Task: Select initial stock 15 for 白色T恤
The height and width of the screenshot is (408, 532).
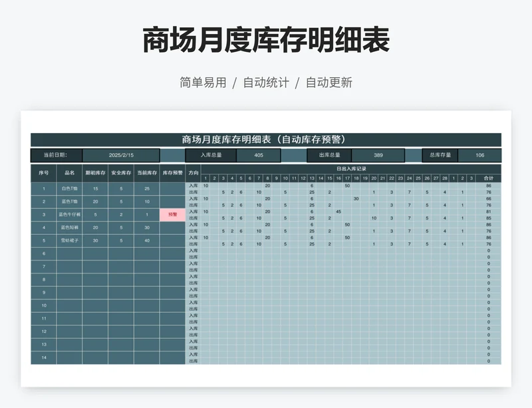Action: coord(95,188)
